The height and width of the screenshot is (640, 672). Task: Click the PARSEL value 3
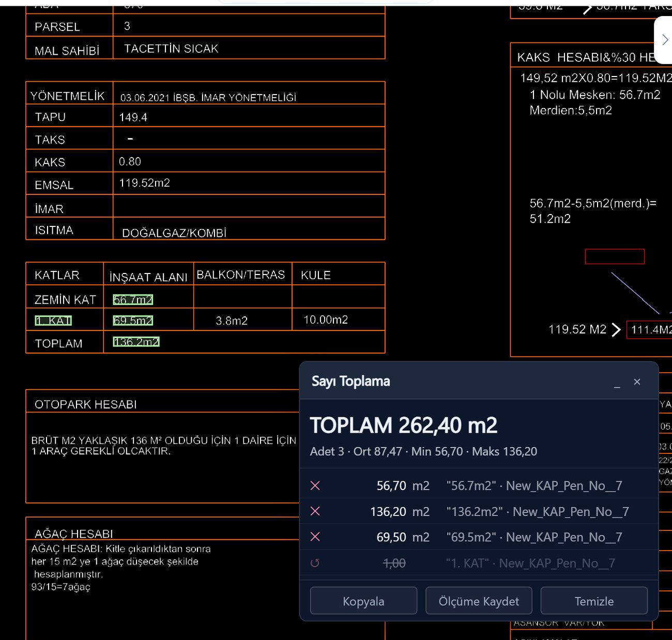(127, 26)
